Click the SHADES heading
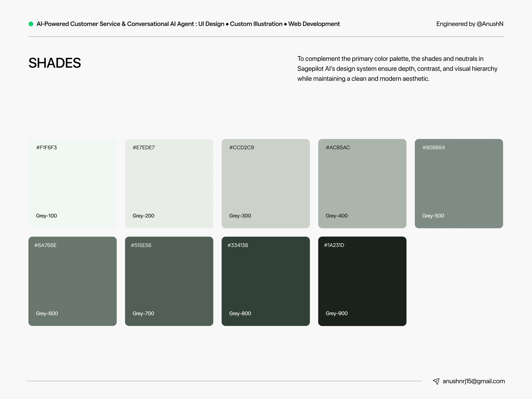 pos(55,63)
